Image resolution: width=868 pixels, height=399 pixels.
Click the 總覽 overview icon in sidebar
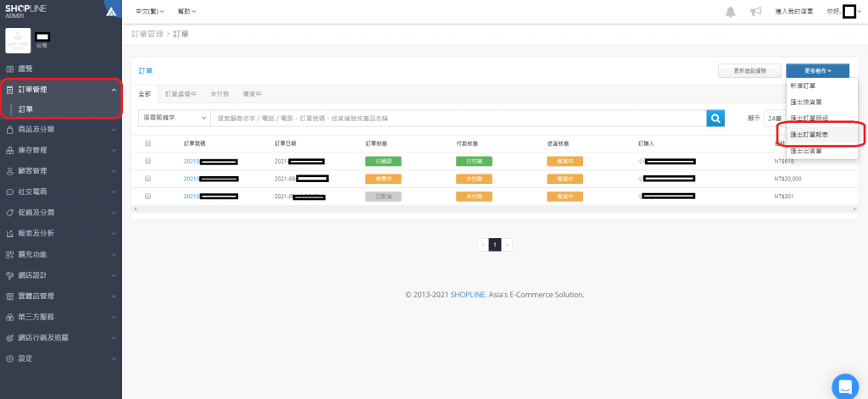[9, 68]
